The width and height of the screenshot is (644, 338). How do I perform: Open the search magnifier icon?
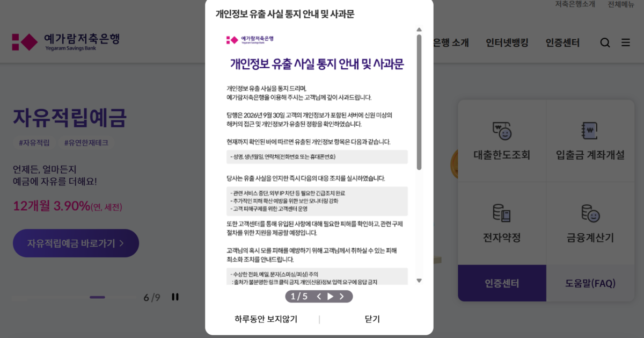click(605, 43)
